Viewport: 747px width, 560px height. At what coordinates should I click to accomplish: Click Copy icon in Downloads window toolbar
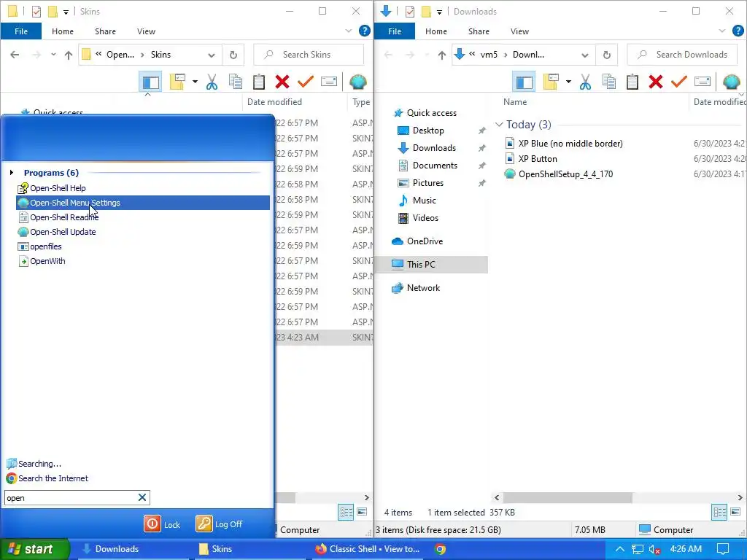click(609, 82)
